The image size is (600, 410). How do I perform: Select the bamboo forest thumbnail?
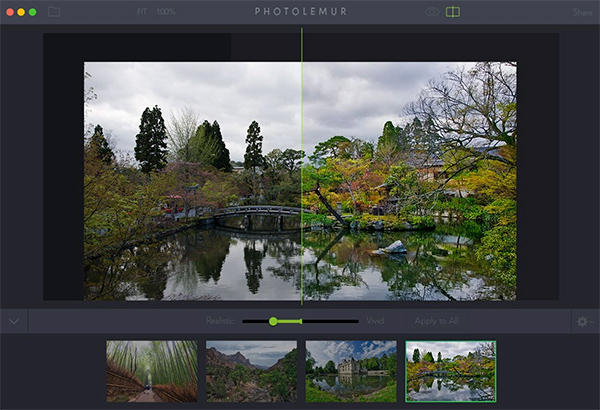(151, 371)
